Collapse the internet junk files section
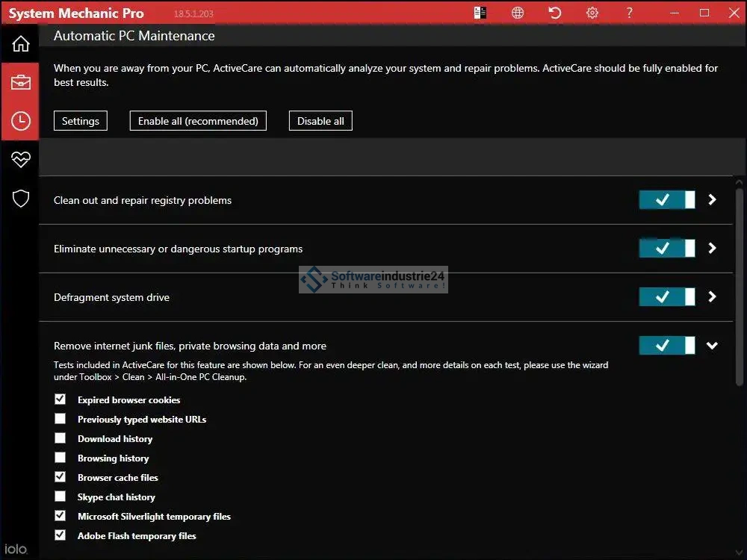Image resolution: width=747 pixels, height=560 pixels. coord(712,346)
